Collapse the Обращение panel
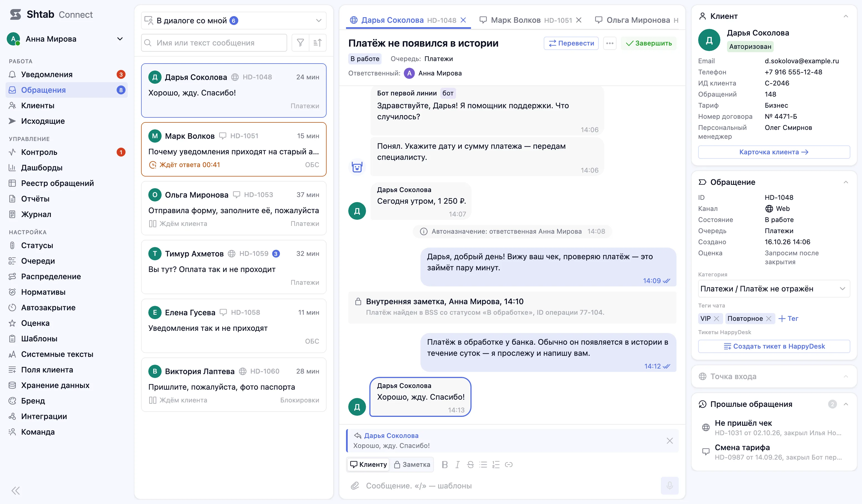 [x=846, y=182]
